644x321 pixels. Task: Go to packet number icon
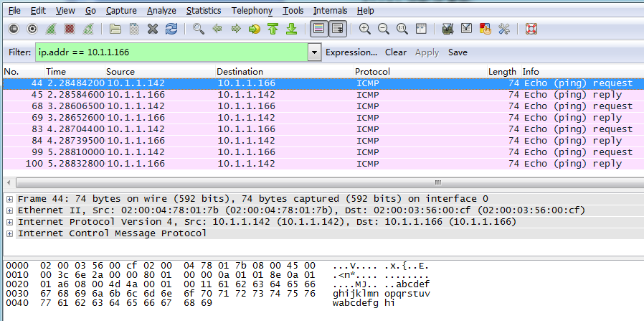click(255, 29)
